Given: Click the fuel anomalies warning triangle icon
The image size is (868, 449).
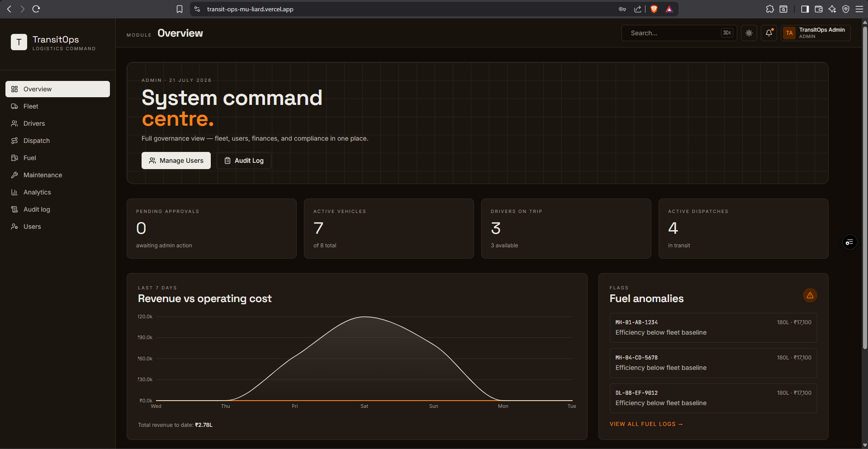Looking at the screenshot, I should tap(810, 295).
